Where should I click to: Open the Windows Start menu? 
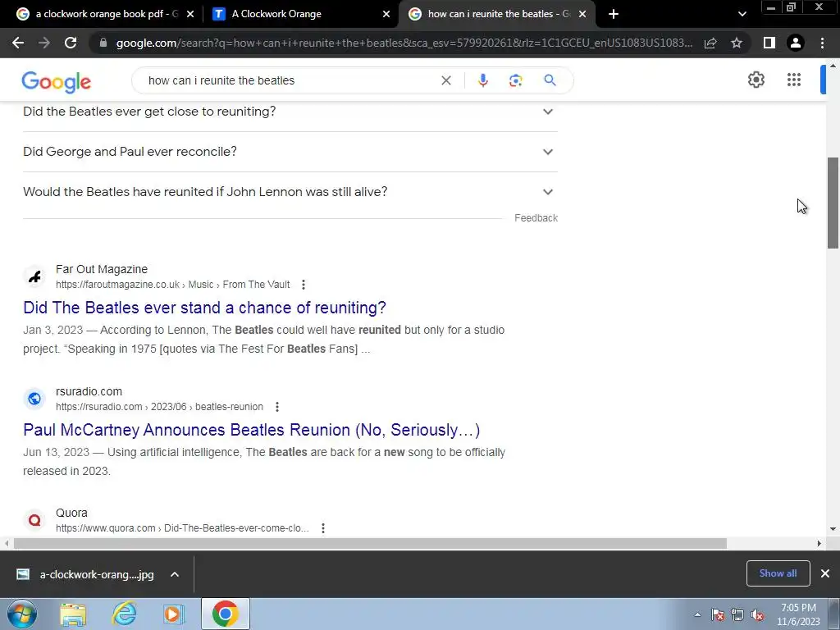pos(21,614)
